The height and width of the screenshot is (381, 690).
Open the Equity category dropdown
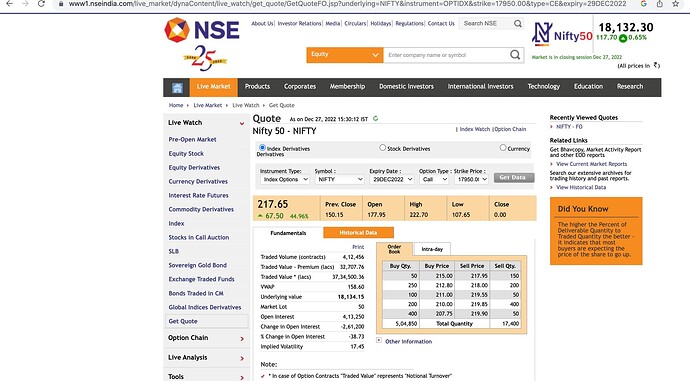pyautogui.click(x=345, y=55)
